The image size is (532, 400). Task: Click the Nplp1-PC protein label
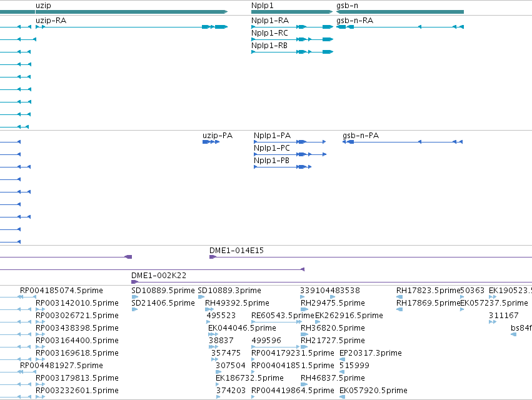coord(272,148)
